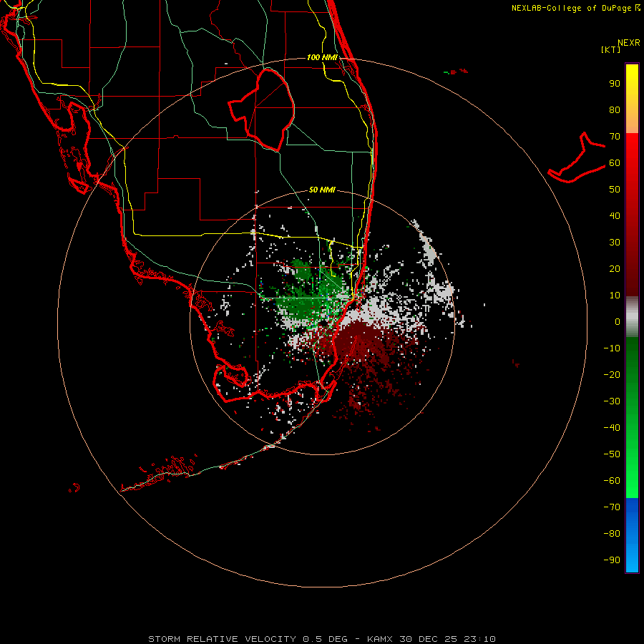The width and height of the screenshot is (644, 644).
Task: Click the -40 value on velocity scale
Action: 612,428
